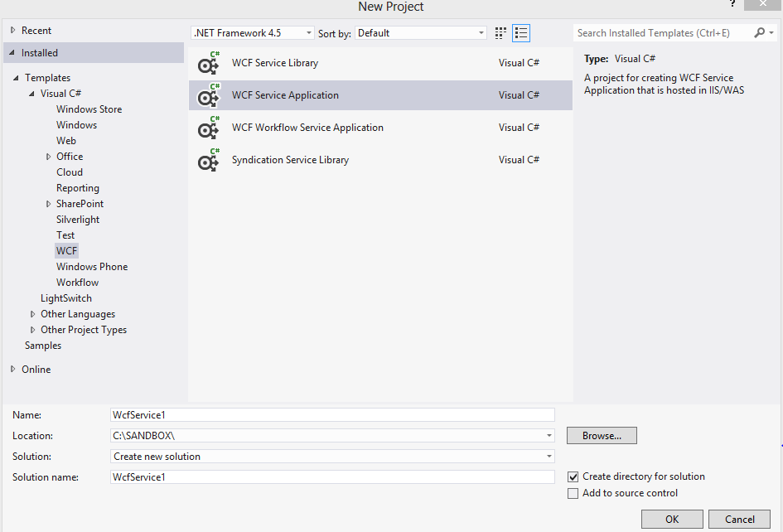Enable Add to source control checkbox
This screenshot has height=532, width=783.
(573, 494)
